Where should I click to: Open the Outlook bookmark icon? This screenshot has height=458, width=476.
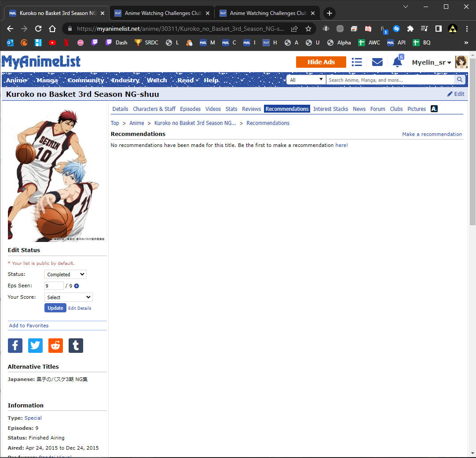click(10, 43)
